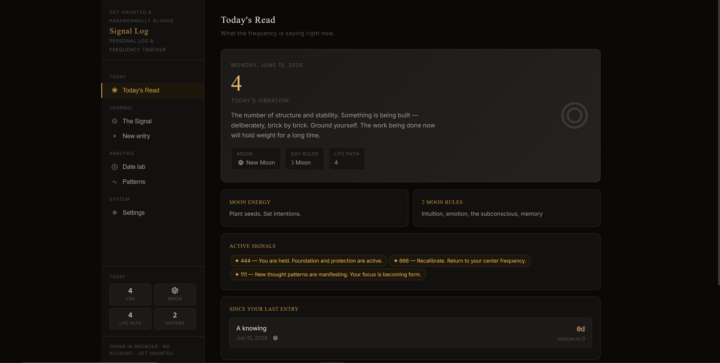The width and height of the screenshot is (720, 363).
Task: Select the 111 new thought patterns chip
Action: (x=328, y=274)
